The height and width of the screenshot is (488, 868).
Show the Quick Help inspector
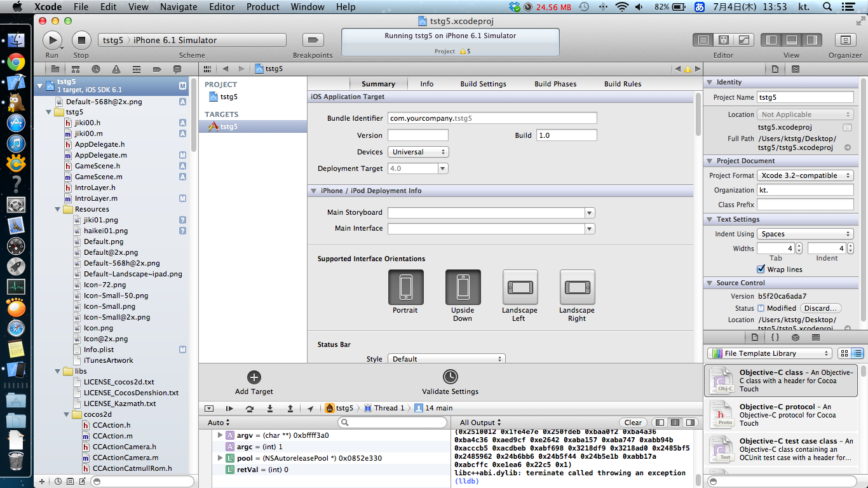[796, 69]
